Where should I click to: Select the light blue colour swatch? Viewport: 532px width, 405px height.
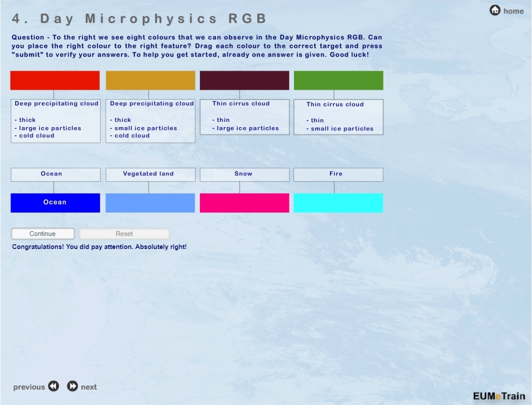tap(150, 202)
